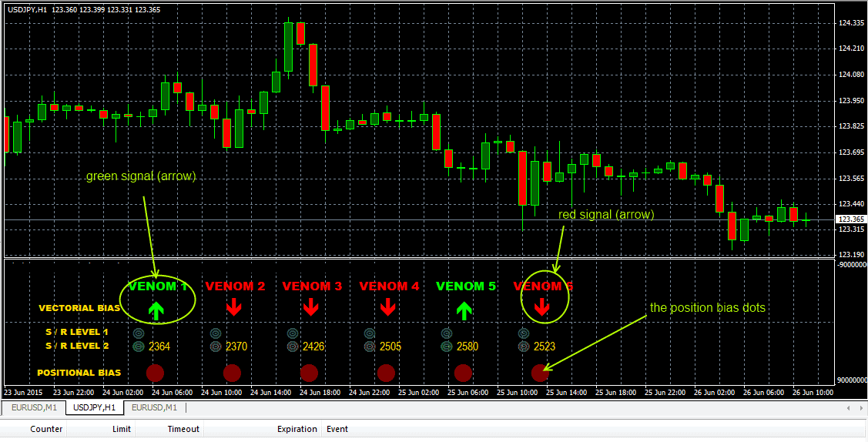Click the S/R level icon beside 2426

(x=293, y=347)
